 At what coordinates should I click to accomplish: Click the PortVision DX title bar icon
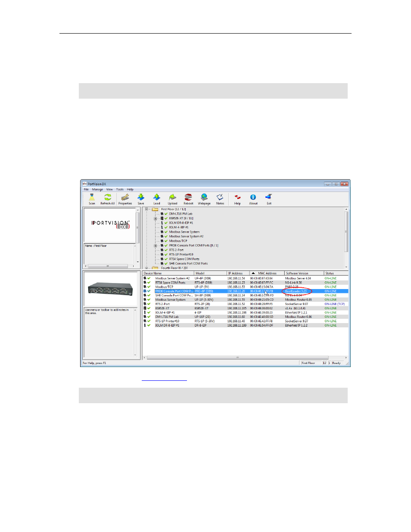[85, 184]
